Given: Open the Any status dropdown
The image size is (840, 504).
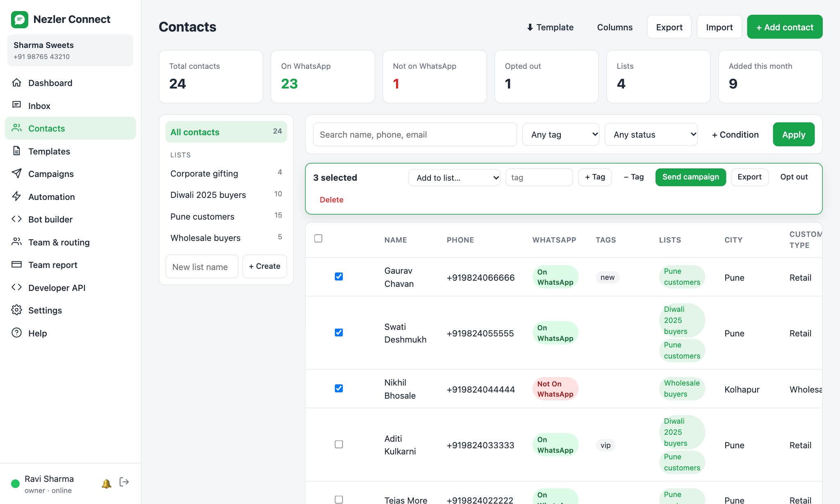Looking at the screenshot, I should click(651, 134).
